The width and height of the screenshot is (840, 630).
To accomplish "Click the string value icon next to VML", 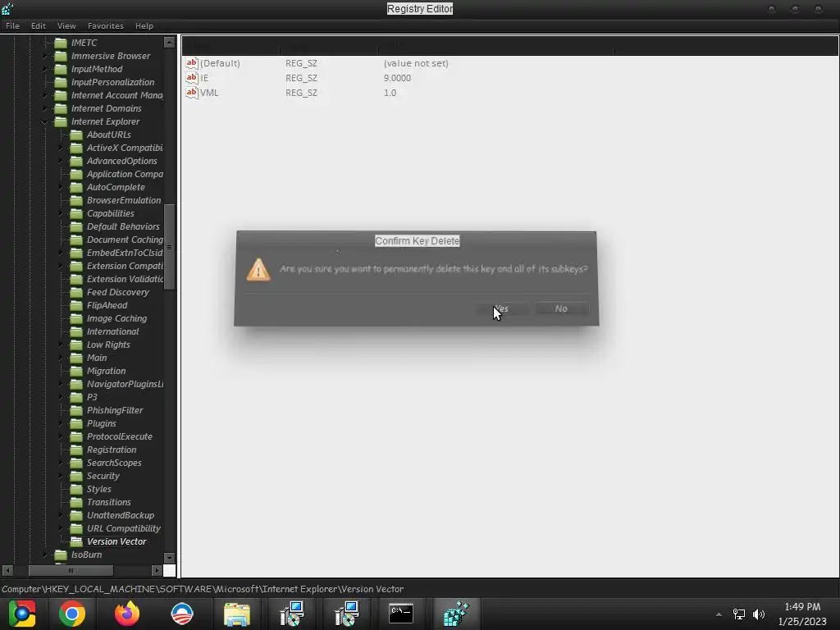I will point(192,93).
